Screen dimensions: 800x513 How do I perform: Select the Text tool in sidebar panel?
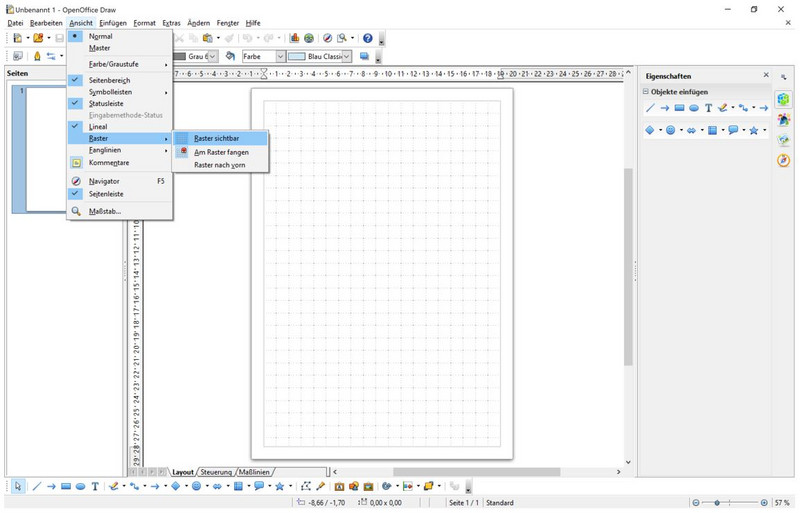(x=708, y=108)
